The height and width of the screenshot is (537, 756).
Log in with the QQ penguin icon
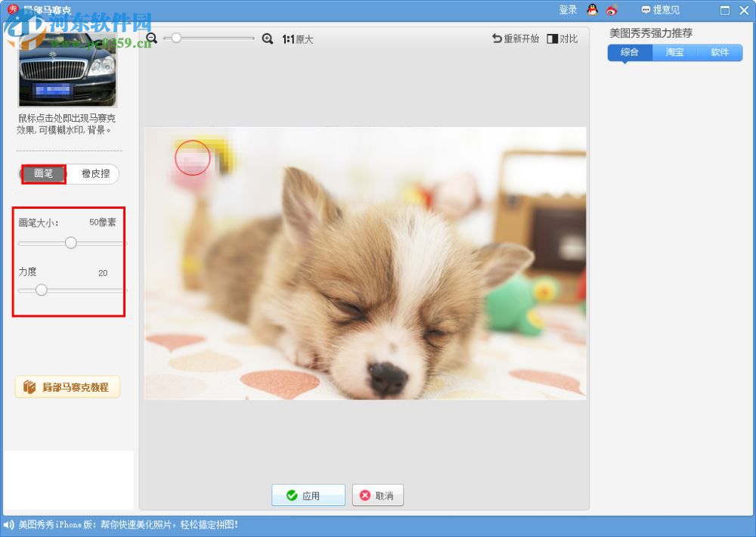click(593, 10)
